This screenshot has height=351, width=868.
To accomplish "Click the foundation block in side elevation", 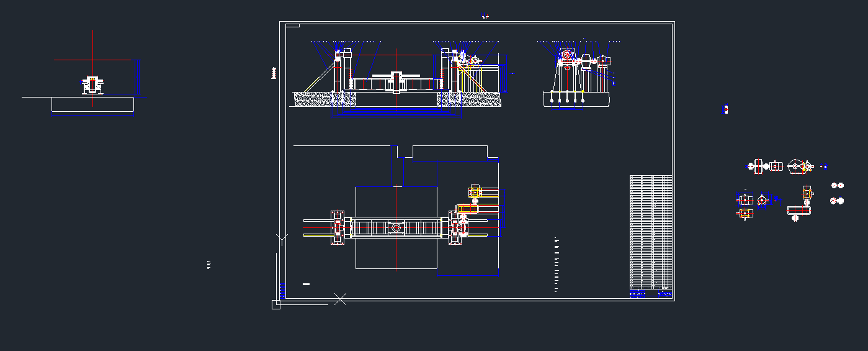I will [576, 99].
